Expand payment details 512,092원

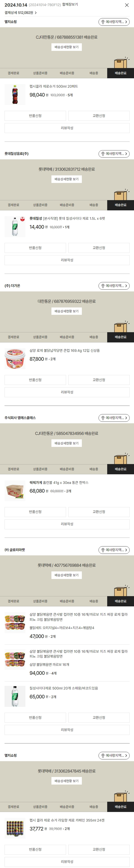[21, 13]
